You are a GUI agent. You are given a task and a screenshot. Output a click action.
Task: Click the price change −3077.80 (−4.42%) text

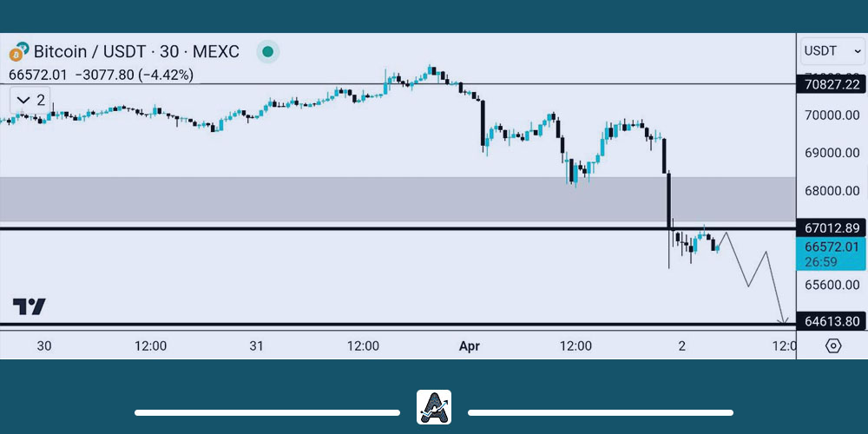134,75
